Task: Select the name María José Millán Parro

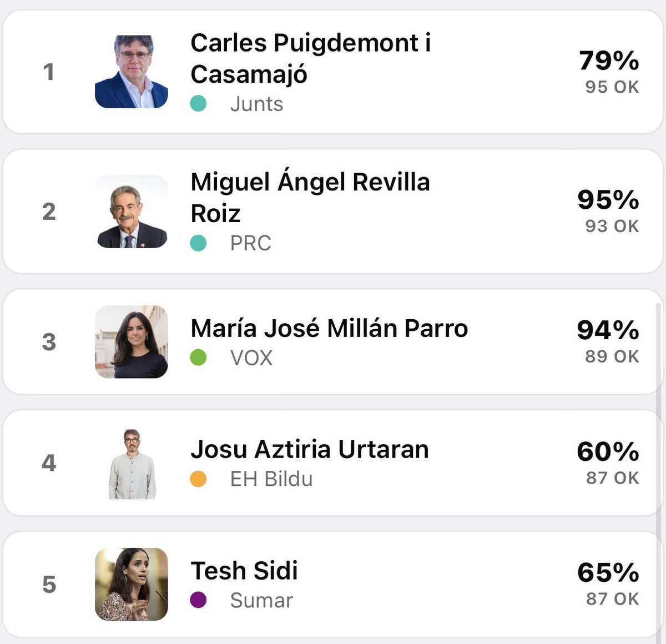Action: pos(329,328)
